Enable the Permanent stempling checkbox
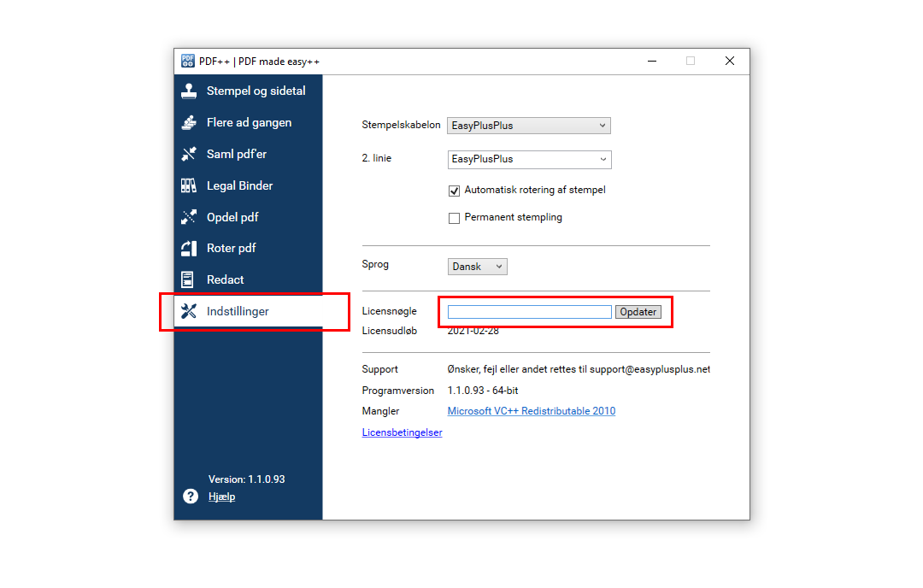Viewport: 923px width, 588px height. [455, 218]
